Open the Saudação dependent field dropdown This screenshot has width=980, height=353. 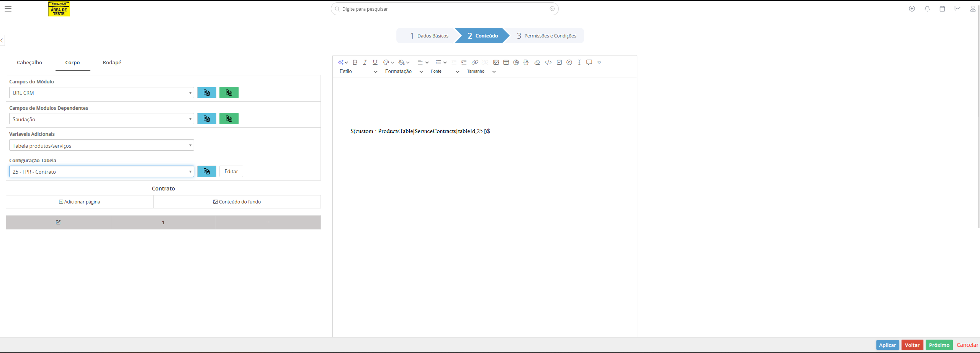coord(101,119)
